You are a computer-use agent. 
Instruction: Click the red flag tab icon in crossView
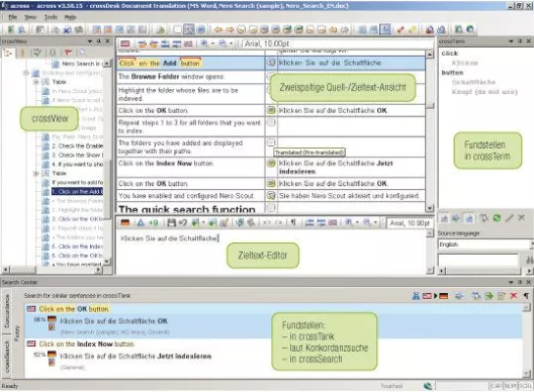point(69,53)
